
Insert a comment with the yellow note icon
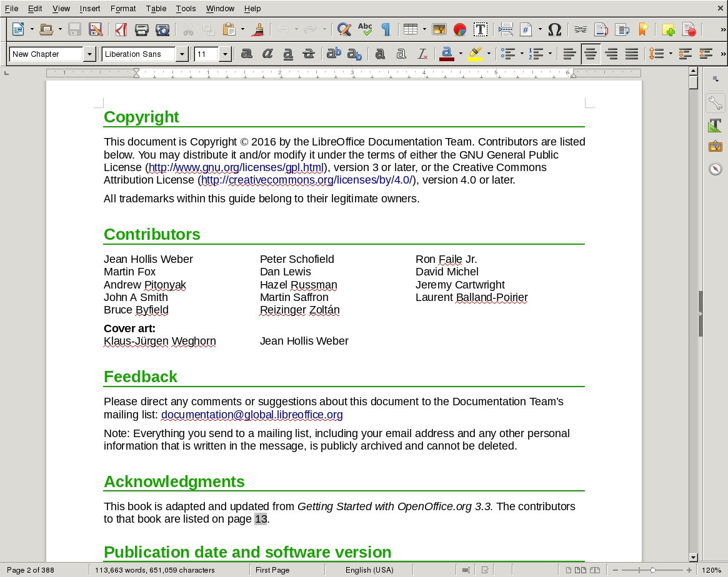[x=668, y=29]
